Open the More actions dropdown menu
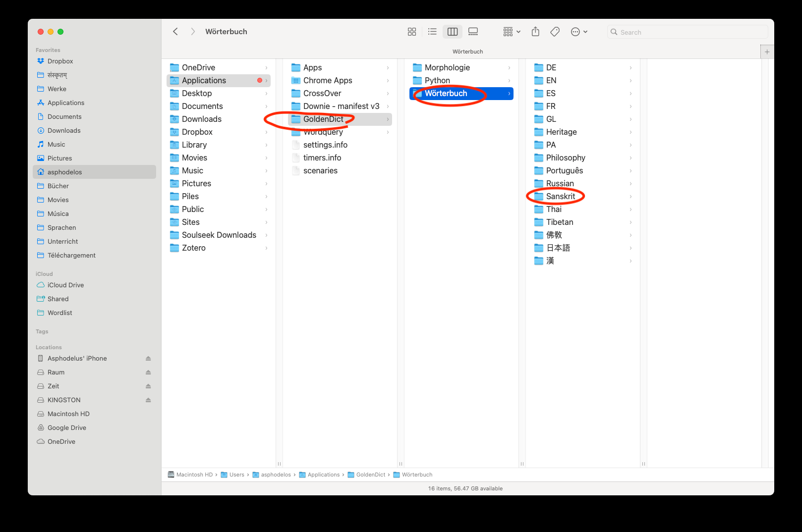 click(x=579, y=32)
